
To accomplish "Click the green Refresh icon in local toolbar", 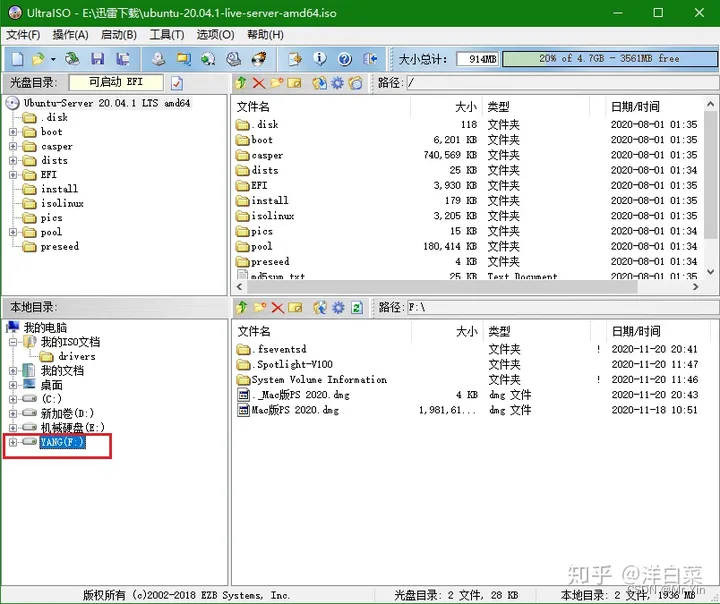I will point(357,307).
